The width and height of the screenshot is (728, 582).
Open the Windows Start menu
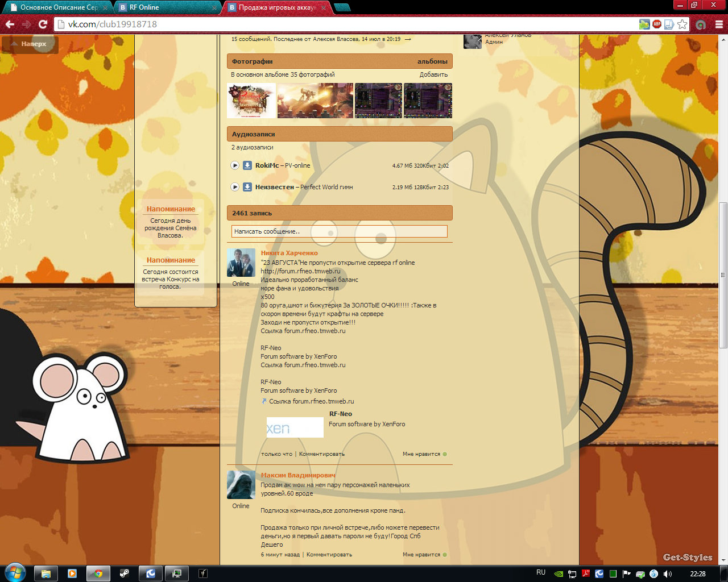(x=15, y=573)
